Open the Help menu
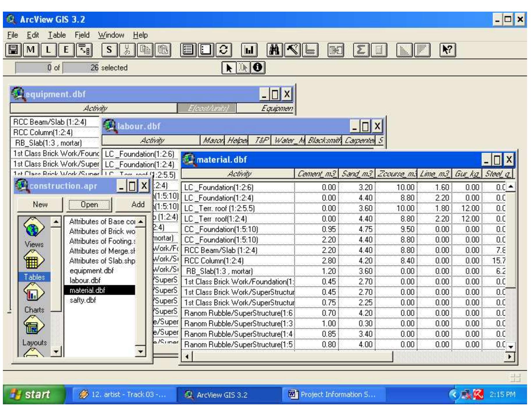Viewport: 532px width, 409px height. [x=140, y=35]
